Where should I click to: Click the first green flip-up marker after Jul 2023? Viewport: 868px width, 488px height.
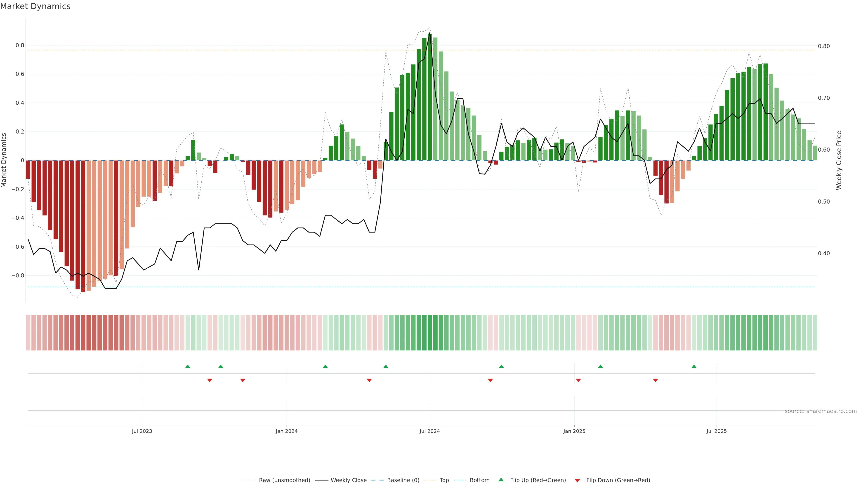188,366
